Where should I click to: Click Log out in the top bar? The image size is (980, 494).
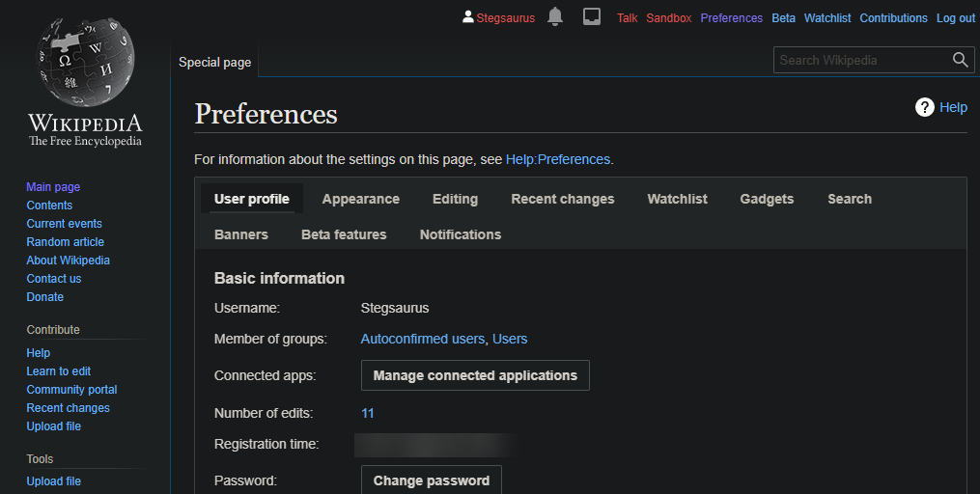coord(955,18)
